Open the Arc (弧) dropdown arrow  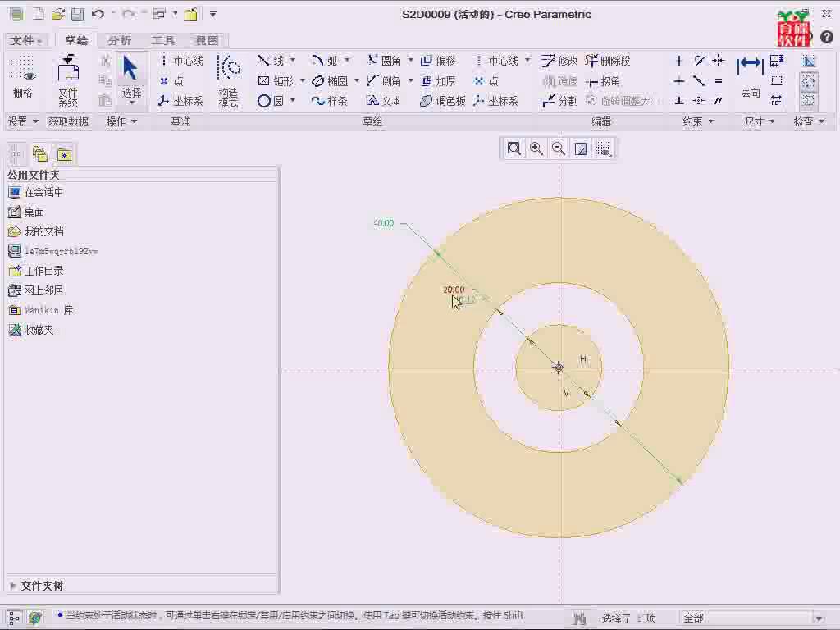point(347,60)
